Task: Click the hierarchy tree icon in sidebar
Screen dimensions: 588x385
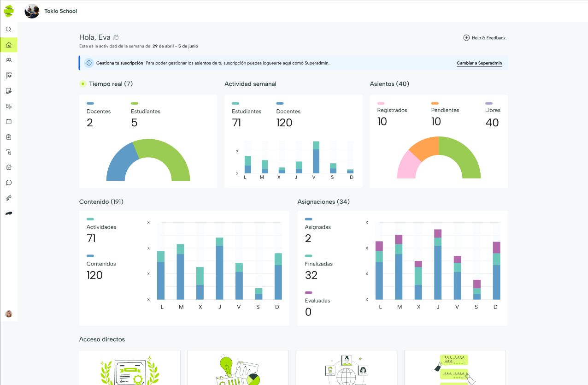Action: click(x=9, y=152)
